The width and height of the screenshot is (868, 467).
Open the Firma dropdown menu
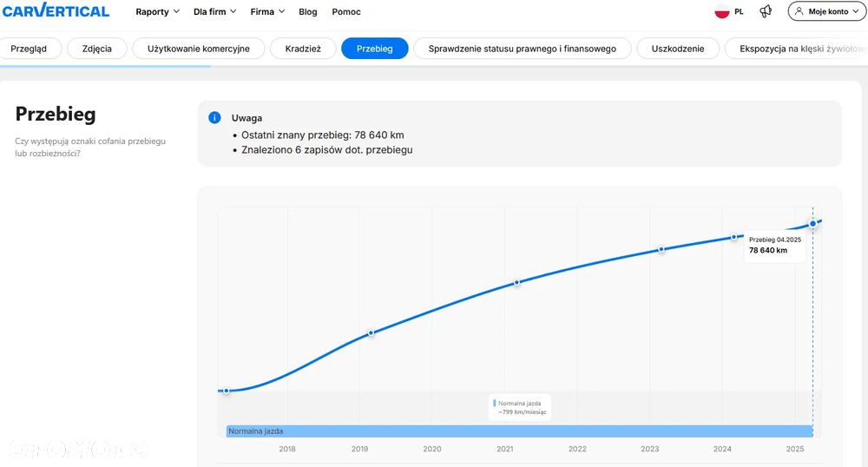point(266,12)
